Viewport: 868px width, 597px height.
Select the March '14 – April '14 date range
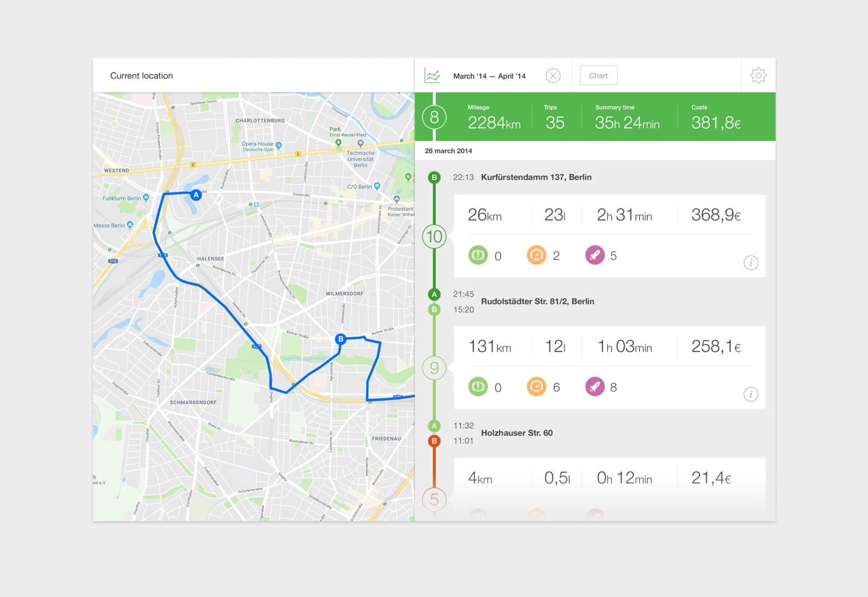pos(489,76)
